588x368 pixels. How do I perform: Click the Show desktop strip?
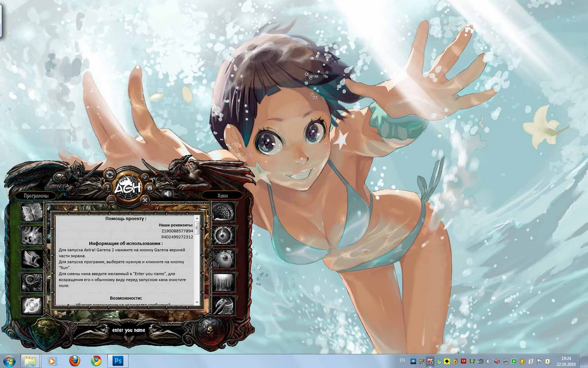tap(584, 361)
